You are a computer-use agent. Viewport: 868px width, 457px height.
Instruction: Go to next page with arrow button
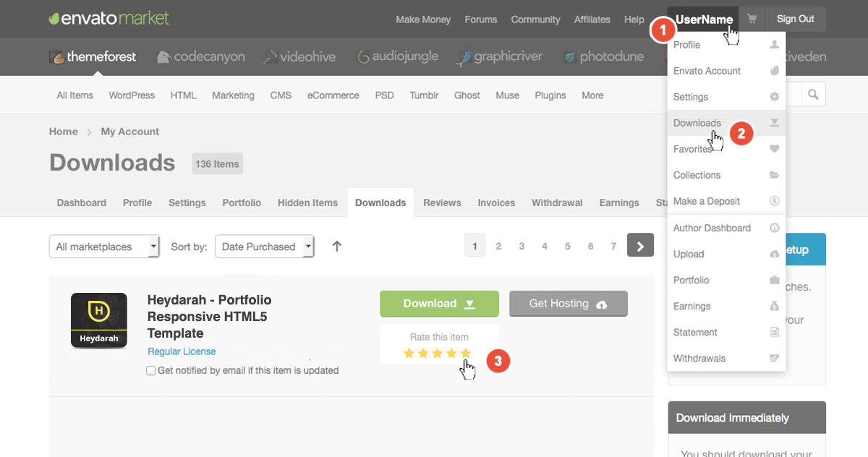point(640,246)
